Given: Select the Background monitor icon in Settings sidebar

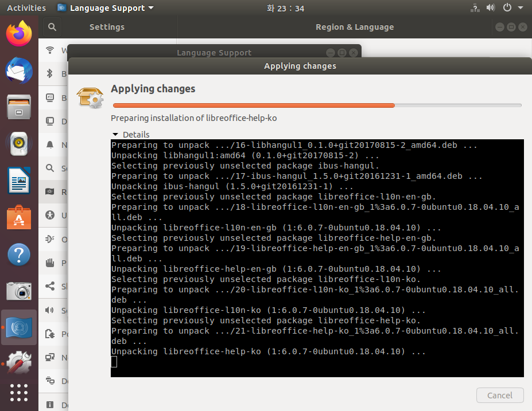Looking at the screenshot, I should [50, 97].
